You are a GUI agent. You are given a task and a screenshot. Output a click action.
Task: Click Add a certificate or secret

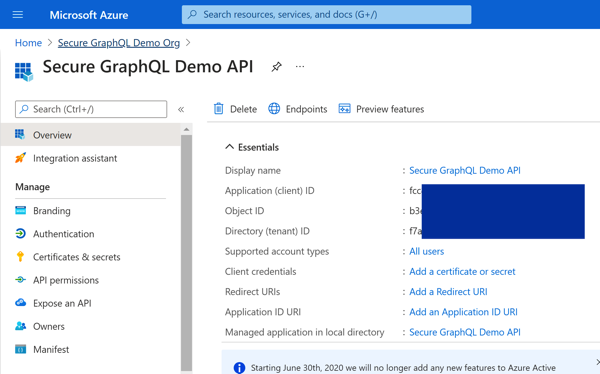point(462,271)
